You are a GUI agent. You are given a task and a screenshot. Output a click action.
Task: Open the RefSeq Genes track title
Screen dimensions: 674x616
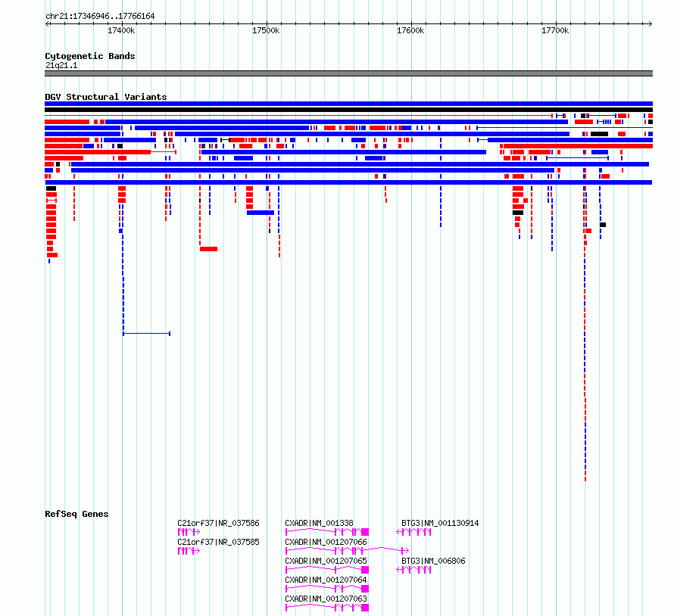[x=76, y=514]
